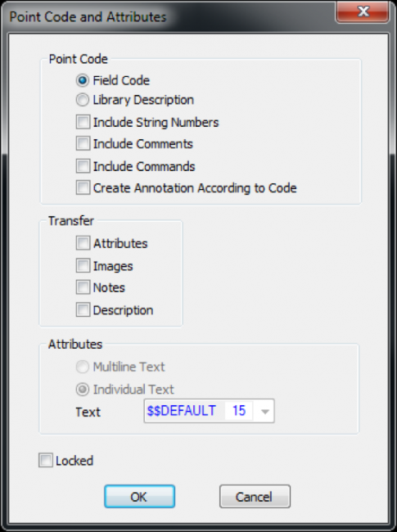Image resolution: width=397 pixels, height=532 pixels.
Task: Enable Create Annotation According to Code
Action: point(83,187)
